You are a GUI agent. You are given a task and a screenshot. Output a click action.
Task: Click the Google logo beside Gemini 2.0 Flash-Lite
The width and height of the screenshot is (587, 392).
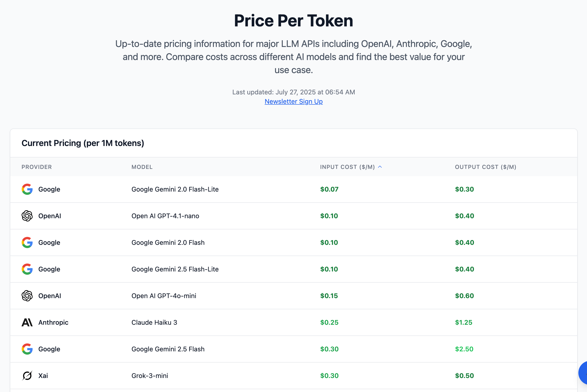(27, 189)
